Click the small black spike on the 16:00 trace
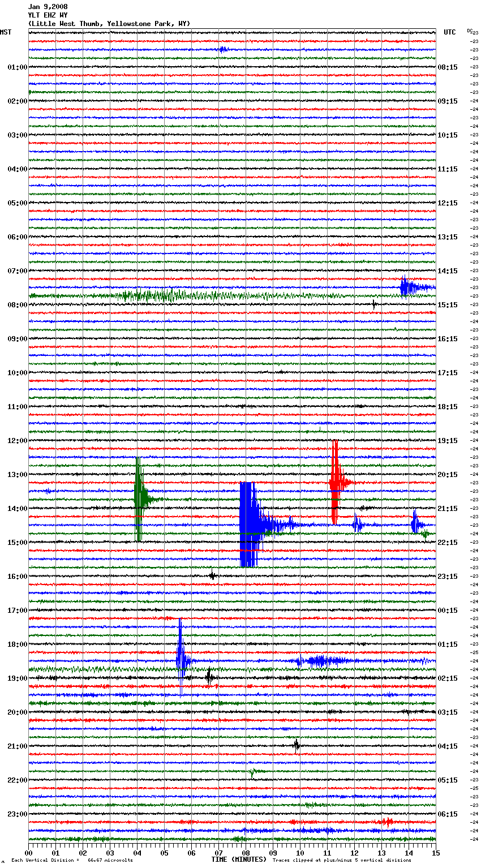Viewport: 481px width, 868px height. [x=212, y=576]
